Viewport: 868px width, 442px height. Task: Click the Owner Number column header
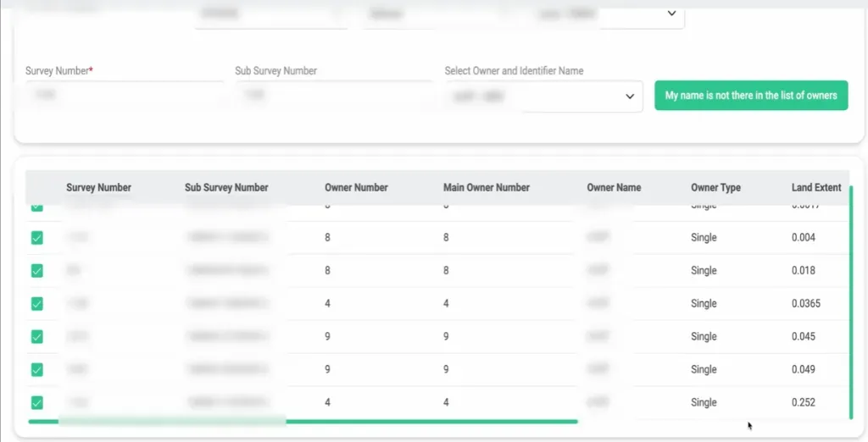[x=356, y=187]
